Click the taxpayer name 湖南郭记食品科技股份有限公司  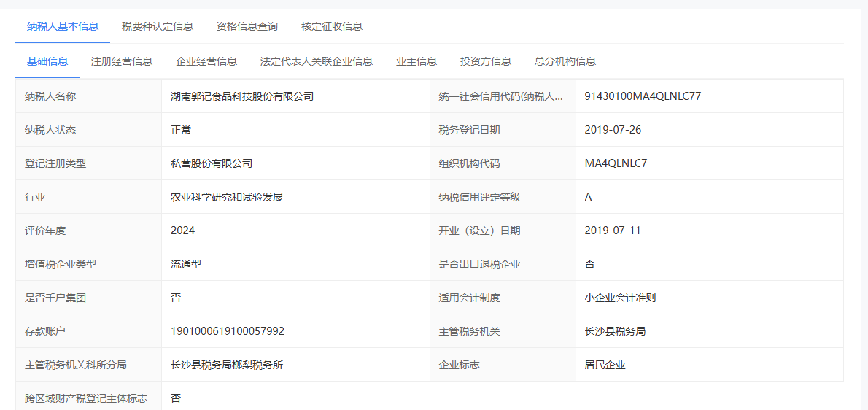tap(242, 96)
